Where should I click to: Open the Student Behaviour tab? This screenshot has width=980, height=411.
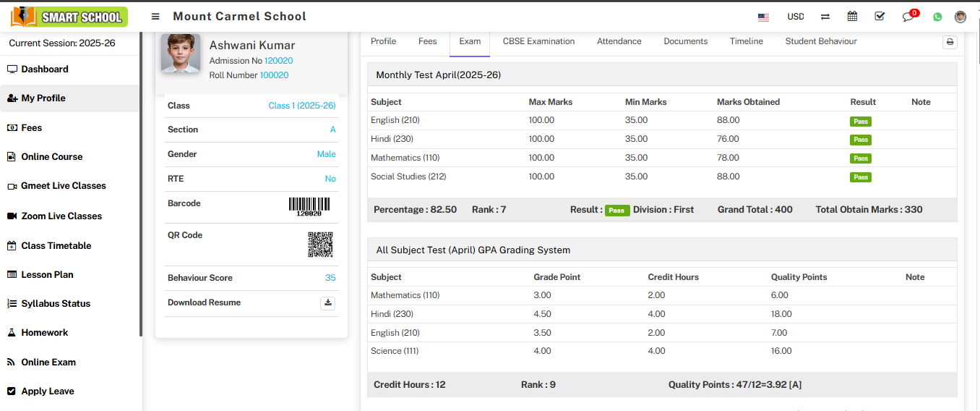coord(821,41)
